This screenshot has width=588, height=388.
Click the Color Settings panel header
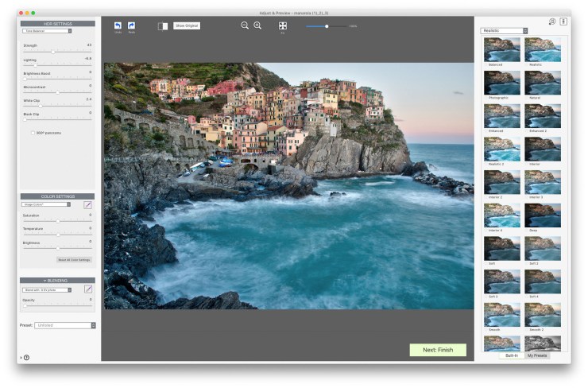pyautogui.click(x=58, y=196)
